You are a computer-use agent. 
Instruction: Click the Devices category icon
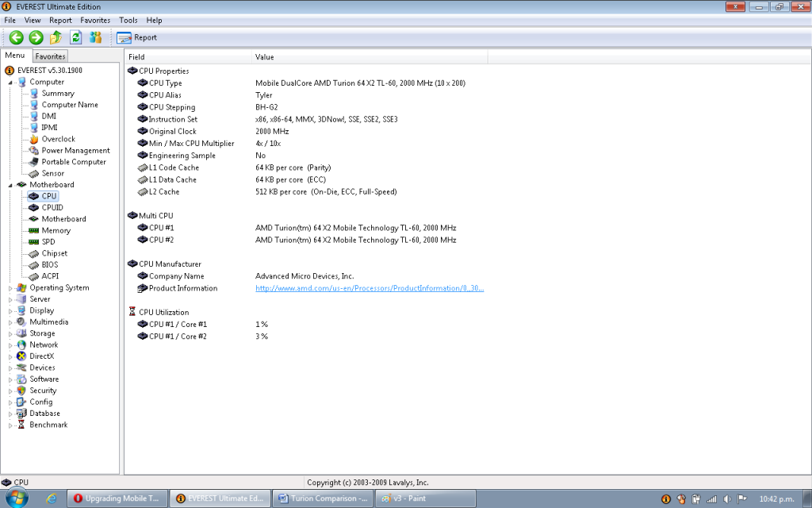pyautogui.click(x=21, y=368)
